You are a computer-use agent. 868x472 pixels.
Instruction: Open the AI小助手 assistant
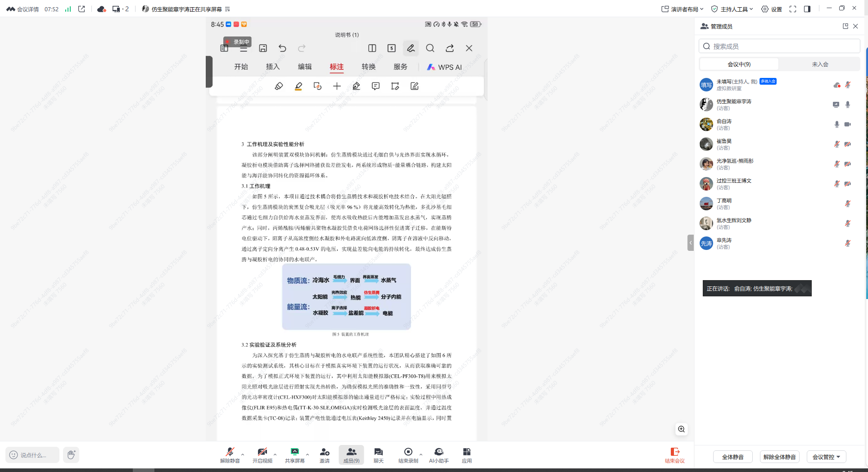click(439, 455)
